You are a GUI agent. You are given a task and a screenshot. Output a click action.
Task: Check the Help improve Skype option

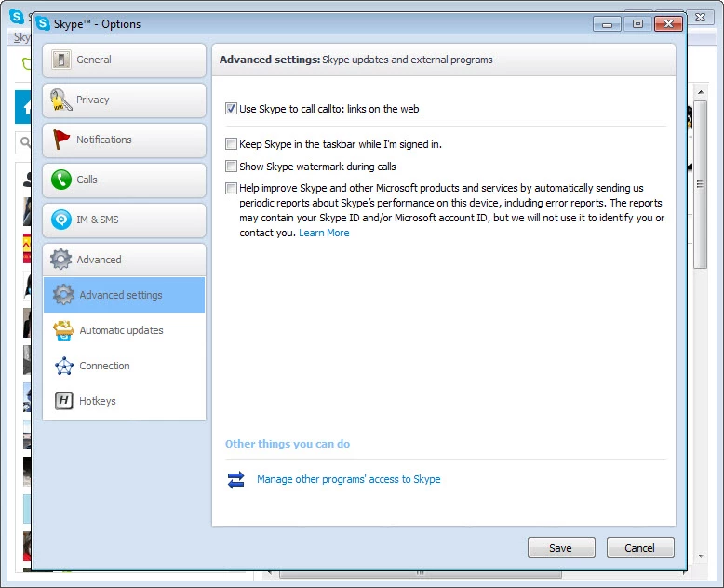click(x=232, y=188)
